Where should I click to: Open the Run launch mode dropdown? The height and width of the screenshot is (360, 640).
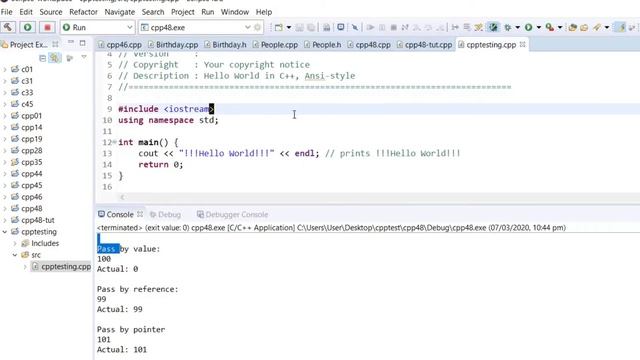130,27
